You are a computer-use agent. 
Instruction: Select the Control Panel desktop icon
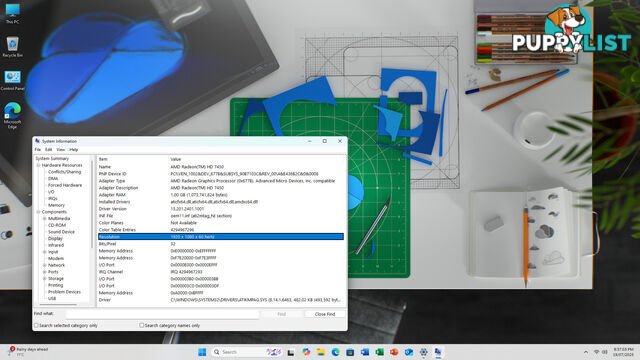pyautogui.click(x=12, y=80)
